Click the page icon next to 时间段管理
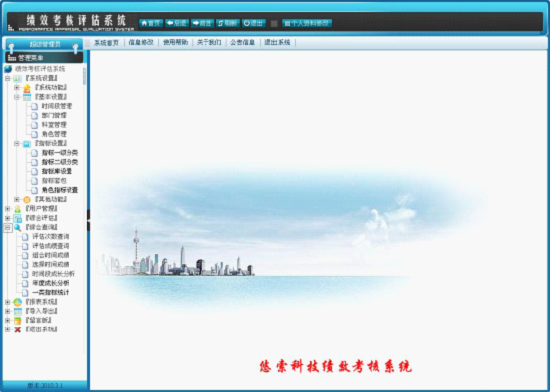Viewport: 550px width, 392px height. coord(34,106)
